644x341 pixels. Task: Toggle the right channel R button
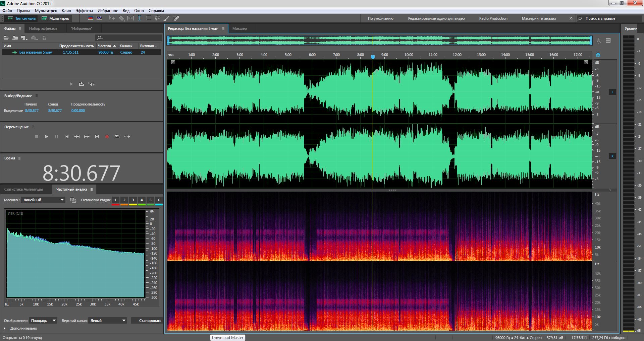click(612, 156)
